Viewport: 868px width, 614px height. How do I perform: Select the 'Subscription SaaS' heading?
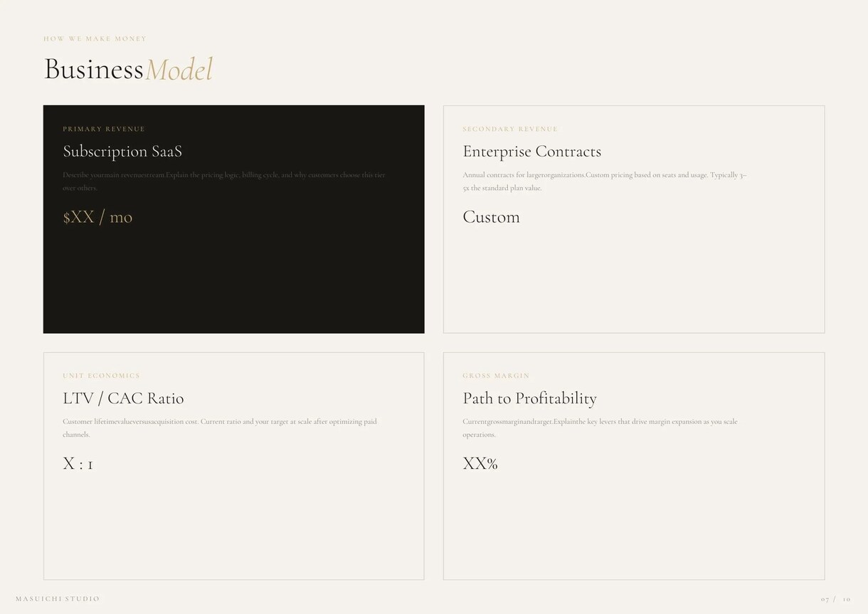122,152
